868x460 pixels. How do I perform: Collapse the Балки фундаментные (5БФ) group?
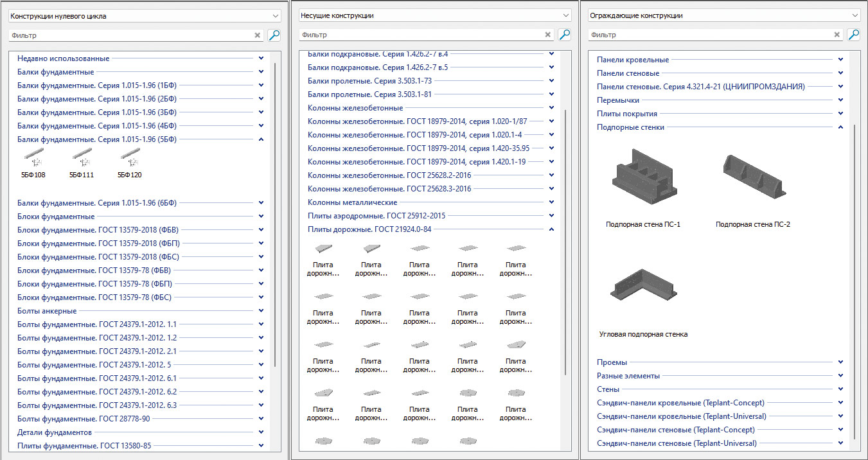pos(261,139)
